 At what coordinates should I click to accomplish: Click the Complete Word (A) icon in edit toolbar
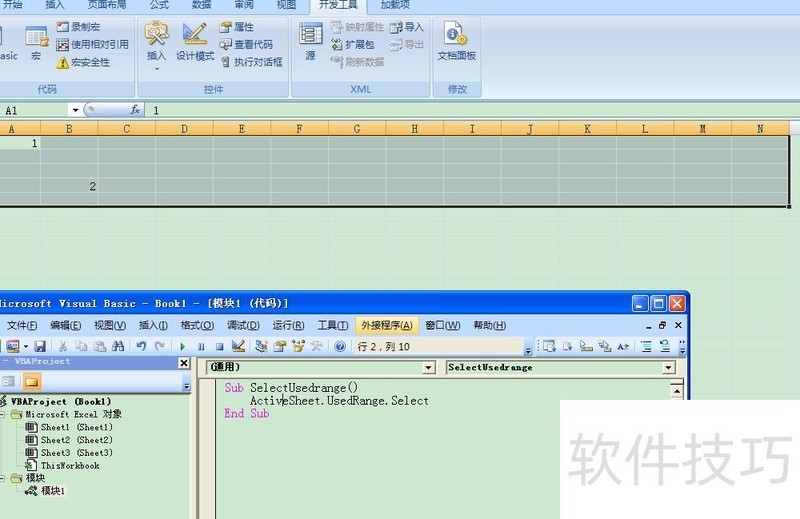(623, 347)
